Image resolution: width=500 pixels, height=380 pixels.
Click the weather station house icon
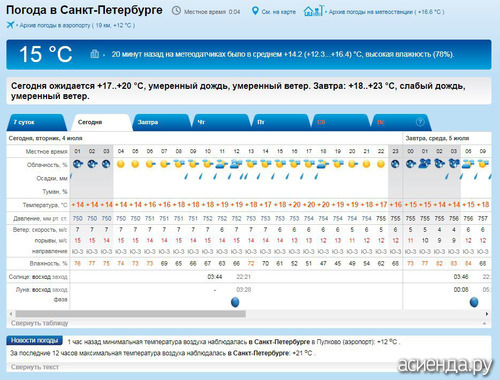[314, 11]
